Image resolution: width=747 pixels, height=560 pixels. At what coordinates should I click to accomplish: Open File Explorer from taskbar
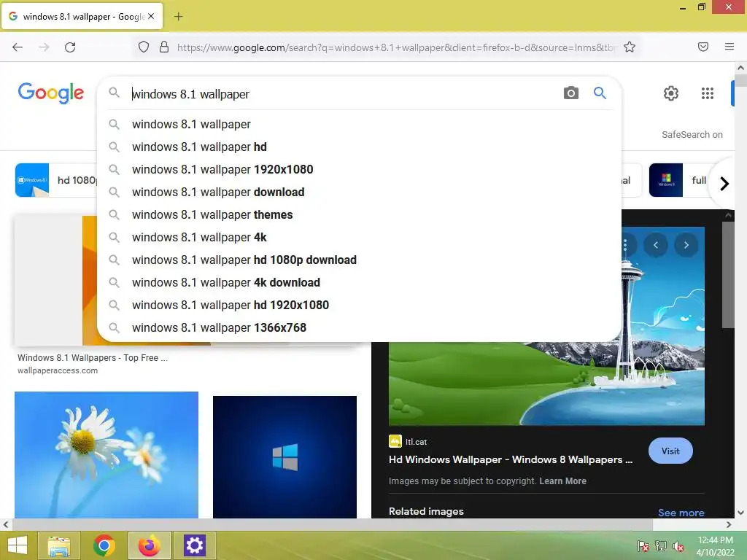tap(58, 545)
